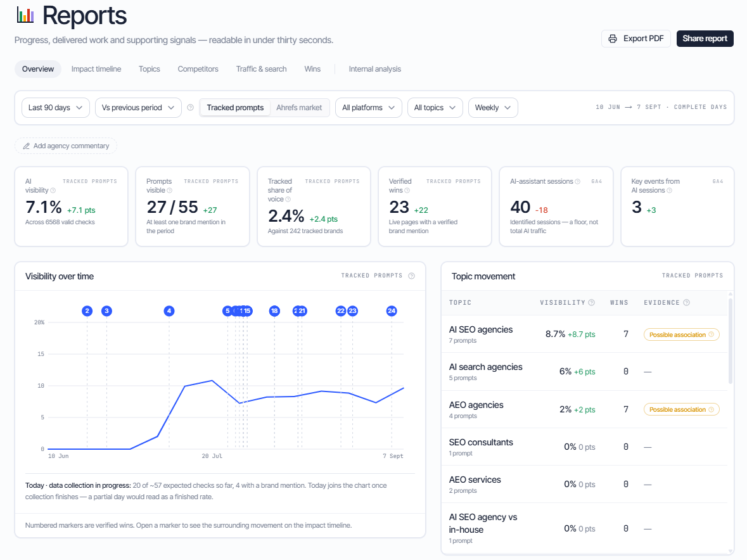
Task: Open verified win marker 21 on the chart
Action: click(302, 311)
